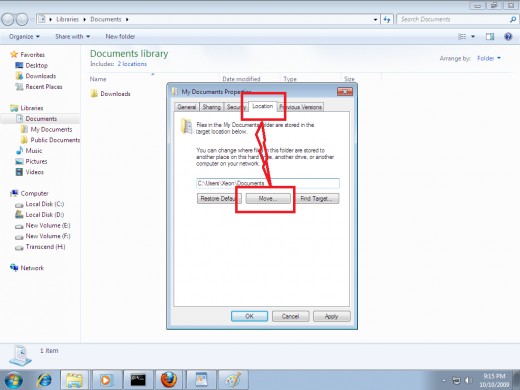Image resolution: width=520 pixels, height=390 pixels.
Task: Select Local Disk (D:) drive
Action: pyautogui.click(x=45, y=215)
